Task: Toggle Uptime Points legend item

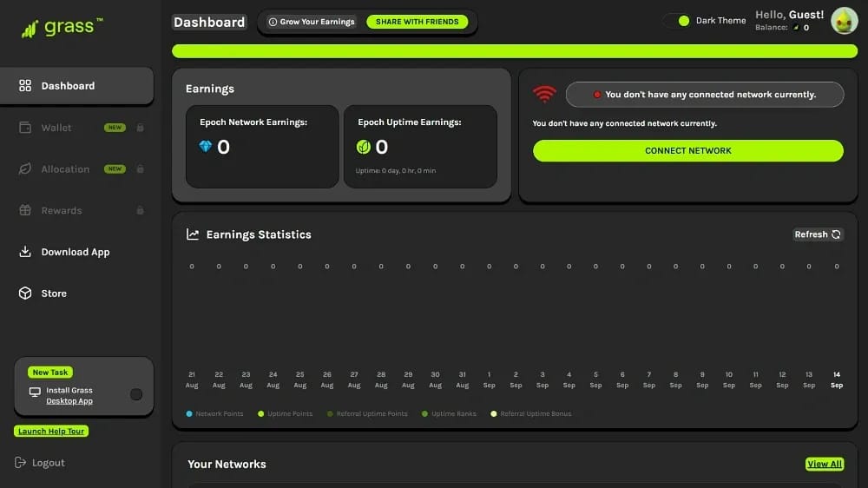Action: [285, 414]
